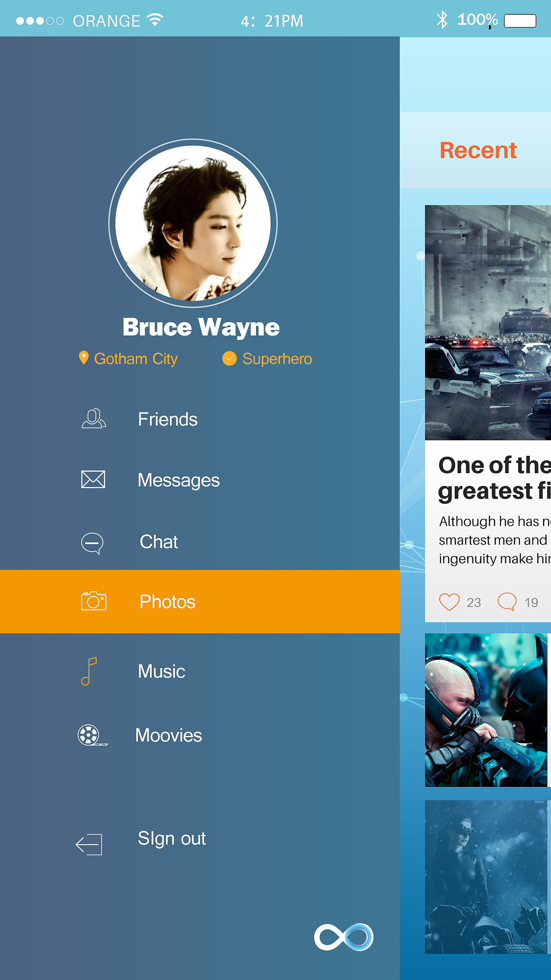Tap the Sign out arrow icon
The image size is (551, 980).
(x=89, y=844)
